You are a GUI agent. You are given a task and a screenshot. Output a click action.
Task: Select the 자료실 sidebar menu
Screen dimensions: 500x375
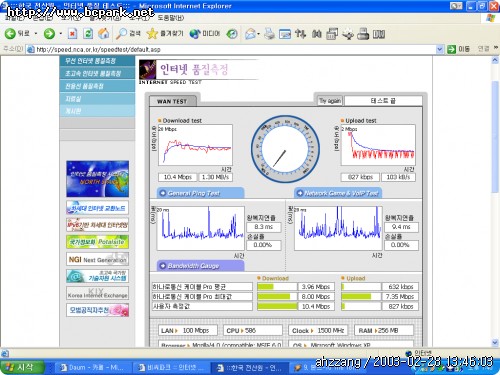pos(97,99)
